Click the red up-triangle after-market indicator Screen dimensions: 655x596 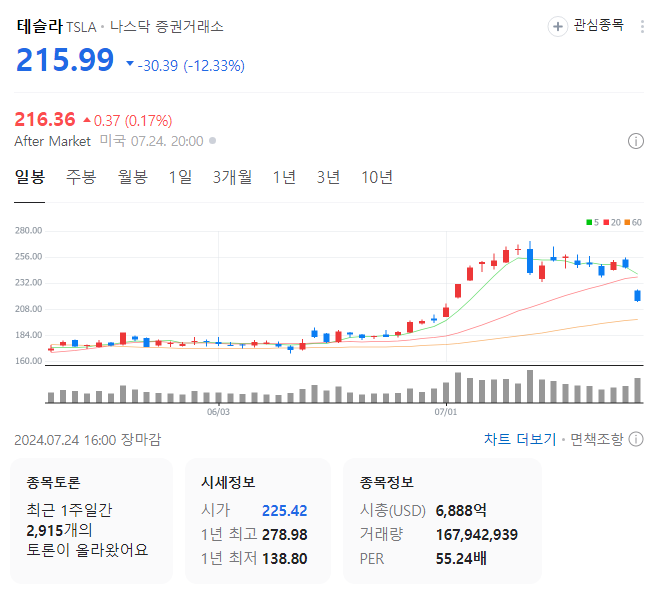[87, 120]
